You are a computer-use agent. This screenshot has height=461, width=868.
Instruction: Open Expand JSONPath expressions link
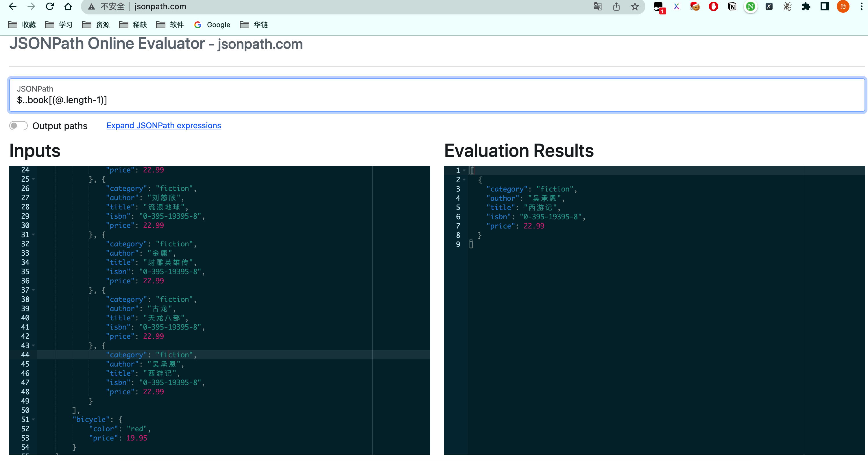(164, 126)
